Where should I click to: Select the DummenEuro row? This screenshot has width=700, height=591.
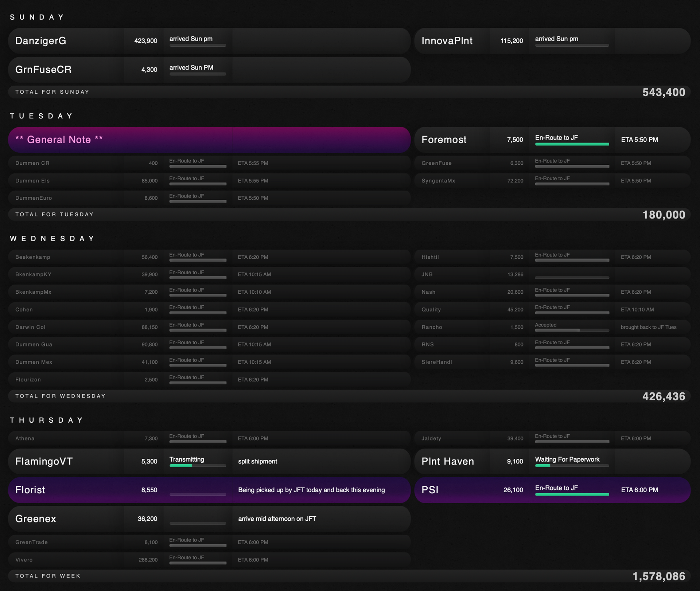pos(209,198)
